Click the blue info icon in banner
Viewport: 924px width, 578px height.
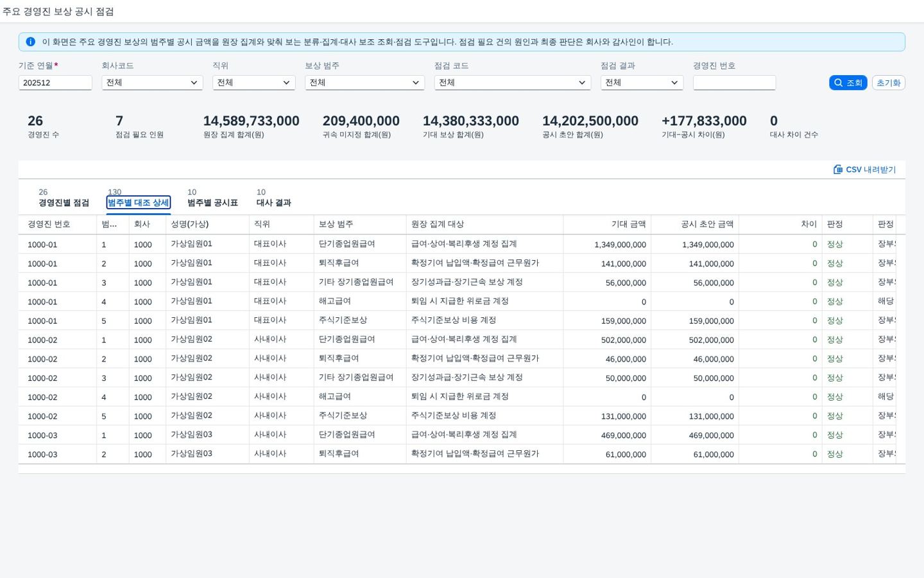[x=30, y=42]
